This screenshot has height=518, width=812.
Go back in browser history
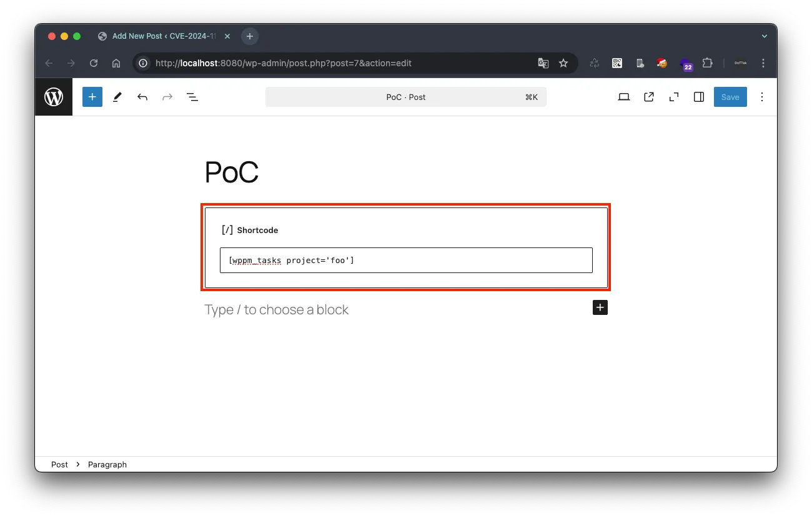(49, 63)
